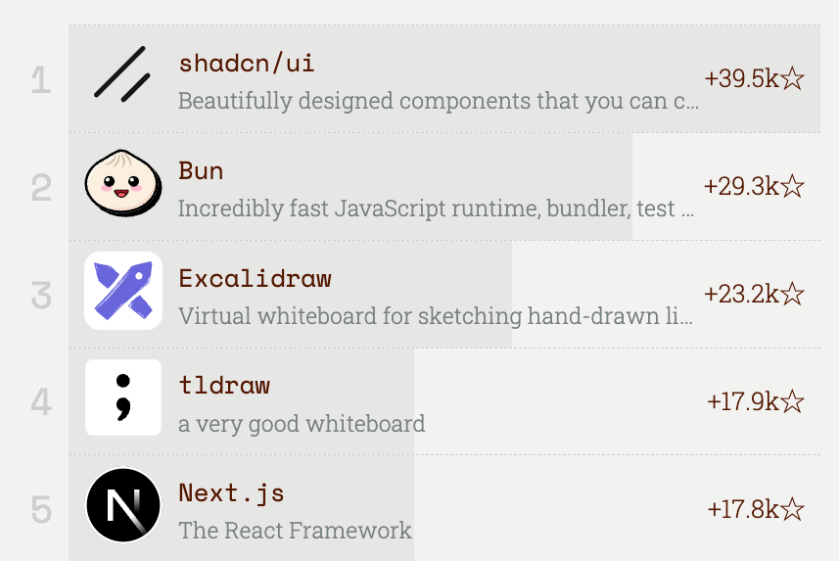Click the tldraw semicolon logo
This screenshot has width=840, height=561.
pyautogui.click(x=123, y=398)
